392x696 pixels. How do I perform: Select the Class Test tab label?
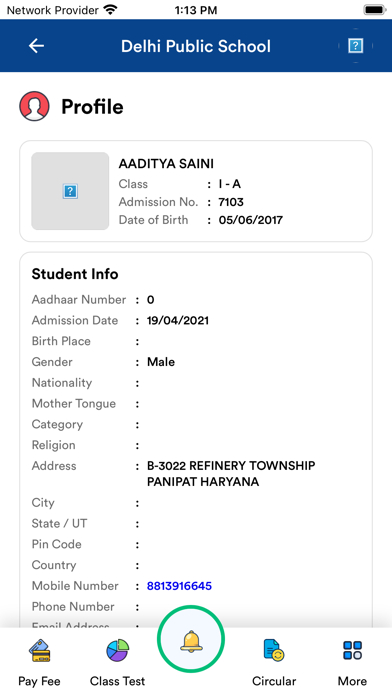pyautogui.click(x=118, y=681)
